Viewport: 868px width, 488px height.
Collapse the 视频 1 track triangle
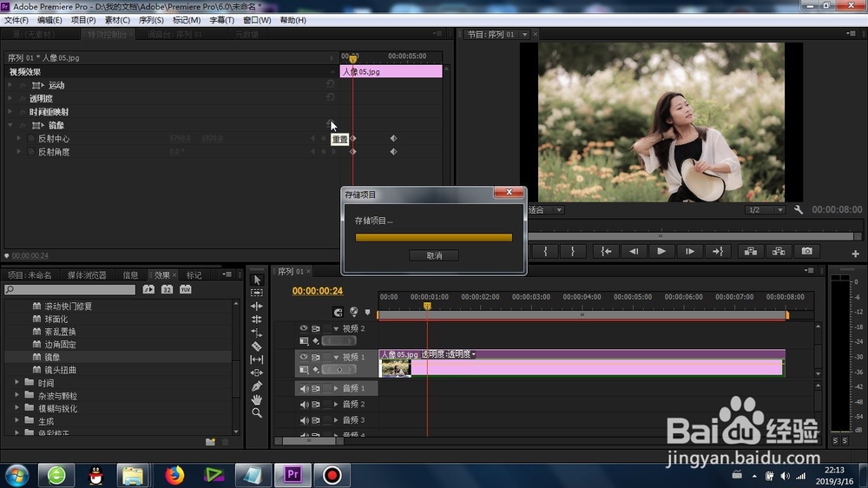[335, 357]
